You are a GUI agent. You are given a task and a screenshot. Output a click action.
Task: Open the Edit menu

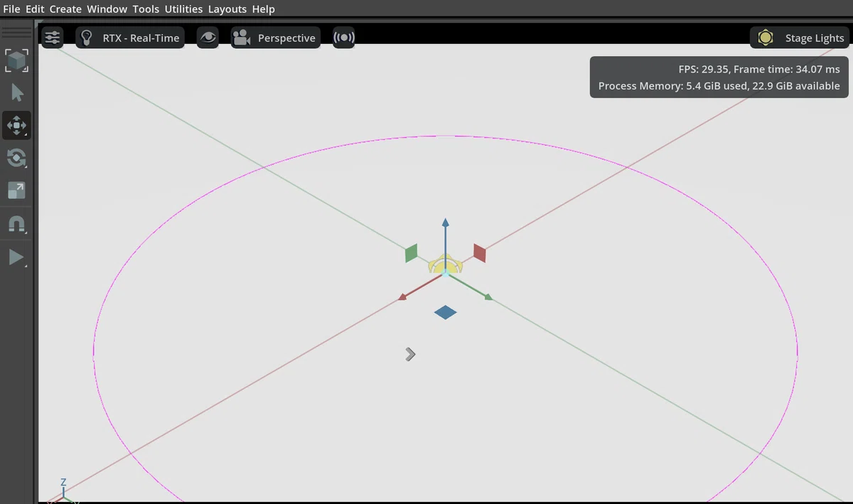click(x=35, y=9)
